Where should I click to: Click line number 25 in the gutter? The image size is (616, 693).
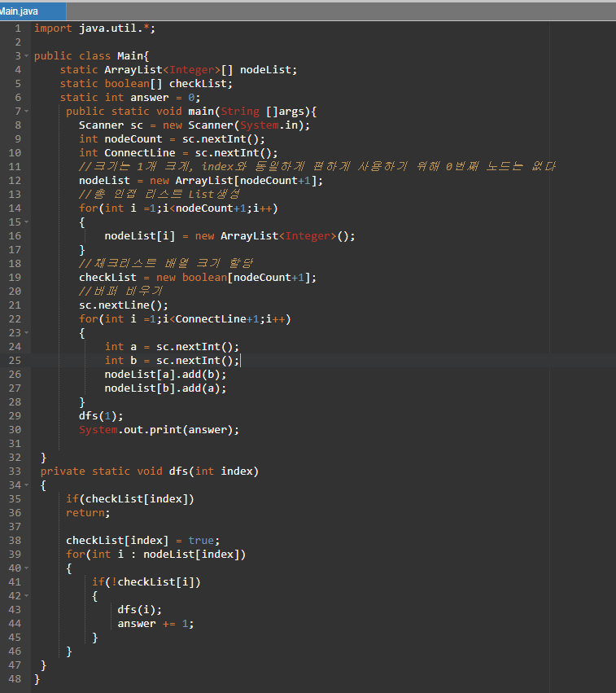(15, 361)
